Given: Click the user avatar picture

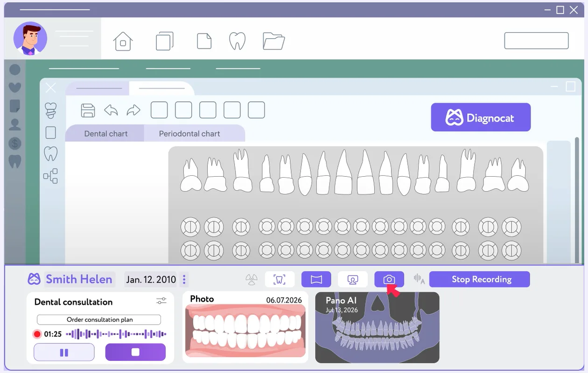Looking at the screenshot, I should click(30, 38).
